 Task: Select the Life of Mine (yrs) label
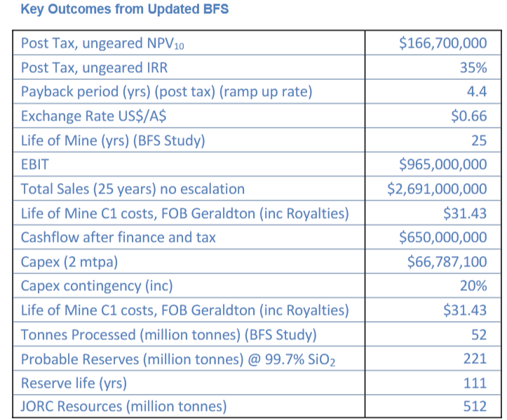pos(113,140)
